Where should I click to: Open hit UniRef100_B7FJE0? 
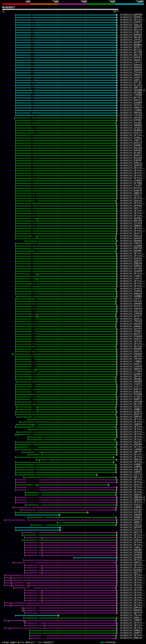tap(131, 83)
